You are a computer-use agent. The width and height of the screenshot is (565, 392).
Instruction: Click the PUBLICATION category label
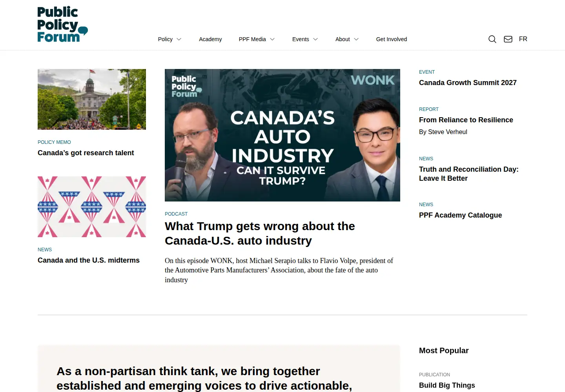pos(434,375)
